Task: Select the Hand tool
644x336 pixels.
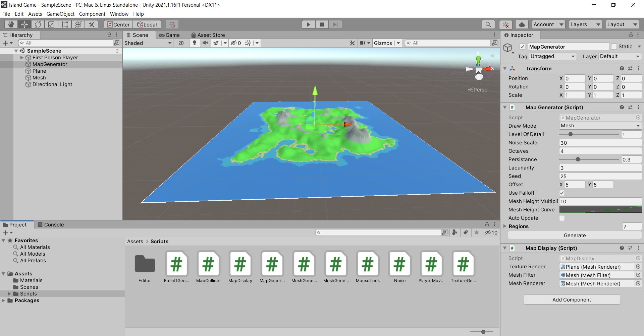Action: [x=11, y=24]
